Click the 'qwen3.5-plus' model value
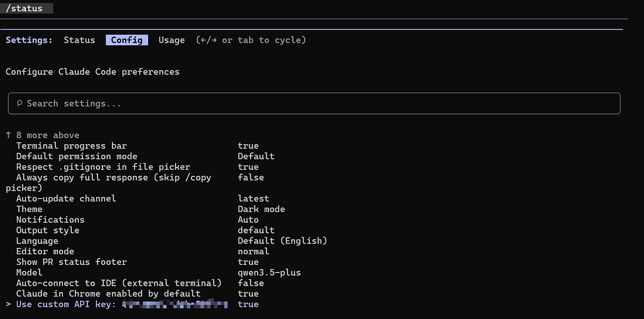This screenshot has height=319, width=644. click(x=269, y=273)
